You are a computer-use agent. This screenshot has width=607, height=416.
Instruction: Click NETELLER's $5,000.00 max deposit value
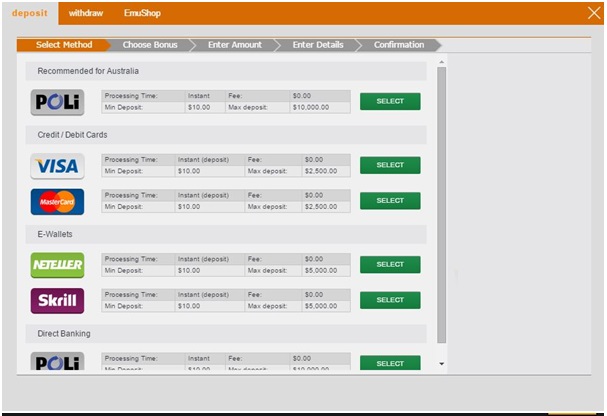[x=321, y=270]
